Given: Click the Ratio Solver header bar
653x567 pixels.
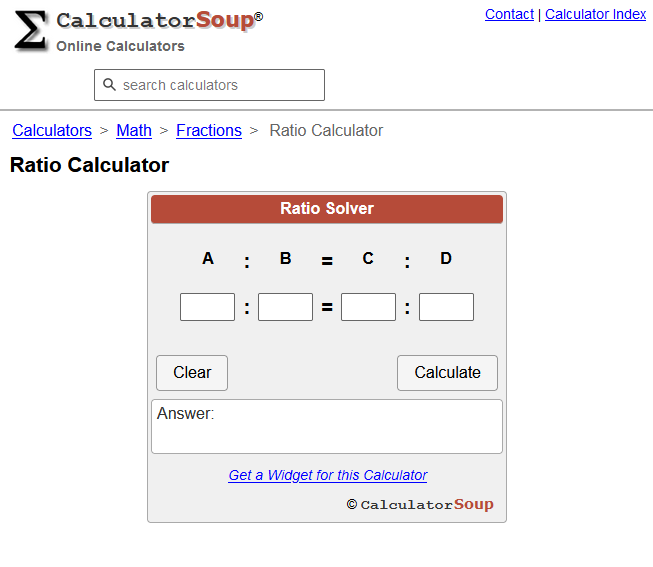Looking at the screenshot, I should (x=327, y=209).
